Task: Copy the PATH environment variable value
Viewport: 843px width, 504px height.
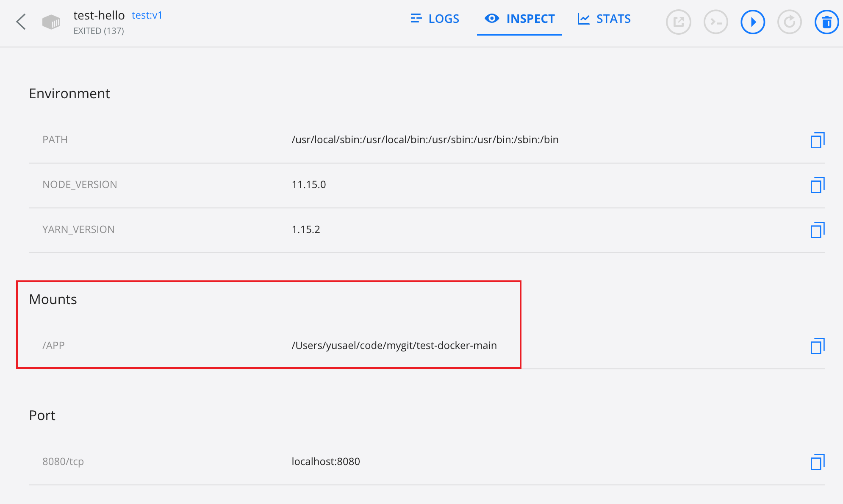Action: click(x=818, y=140)
